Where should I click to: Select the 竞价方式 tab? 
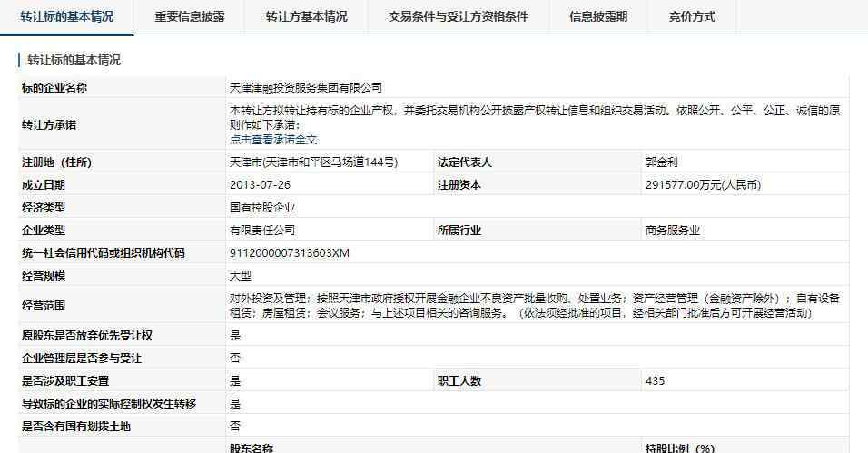pos(692,16)
